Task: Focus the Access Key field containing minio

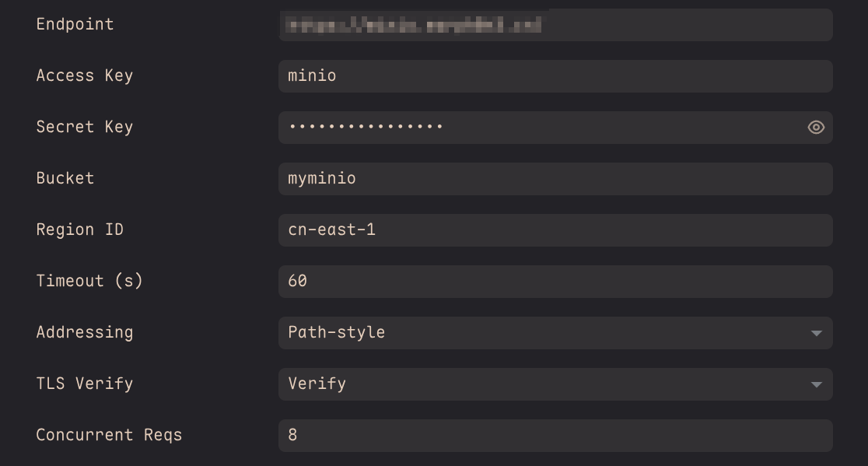Action: 555,76
